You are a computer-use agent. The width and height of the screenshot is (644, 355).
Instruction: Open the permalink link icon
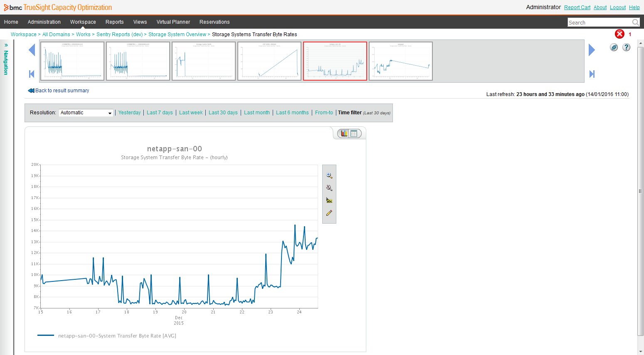point(614,47)
